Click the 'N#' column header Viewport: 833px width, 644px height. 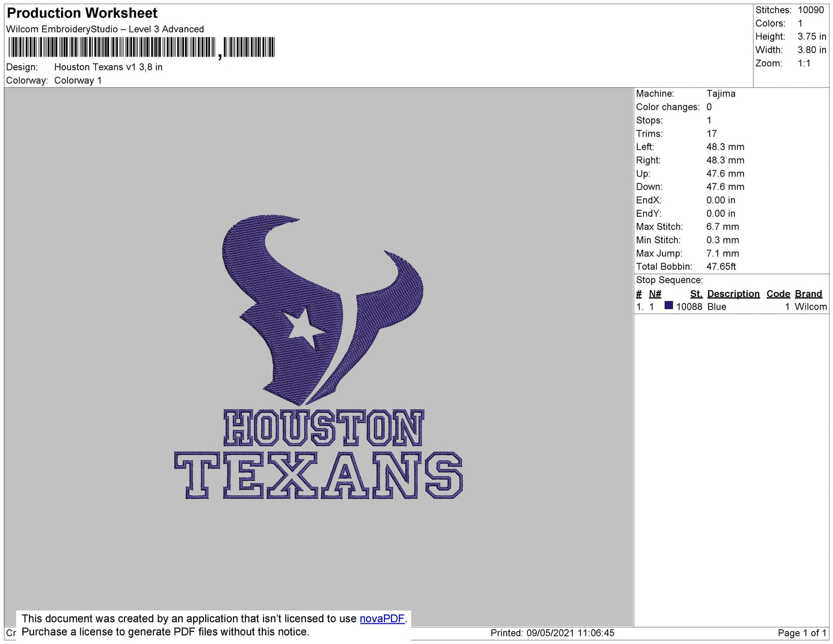coord(655,294)
